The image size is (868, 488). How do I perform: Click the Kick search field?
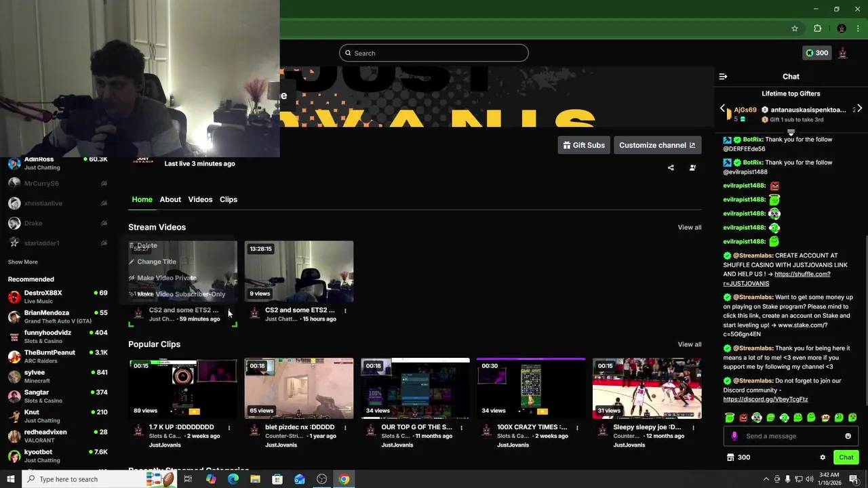[x=434, y=53]
